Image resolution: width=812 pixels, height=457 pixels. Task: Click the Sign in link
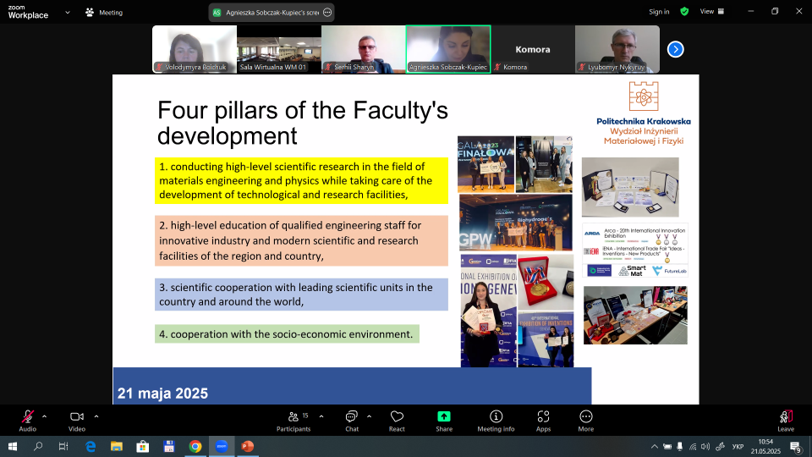[659, 12]
